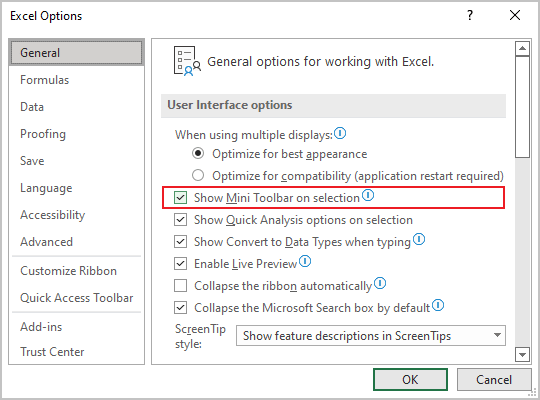
Task: Go to the Save category
Action: coord(76,161)
